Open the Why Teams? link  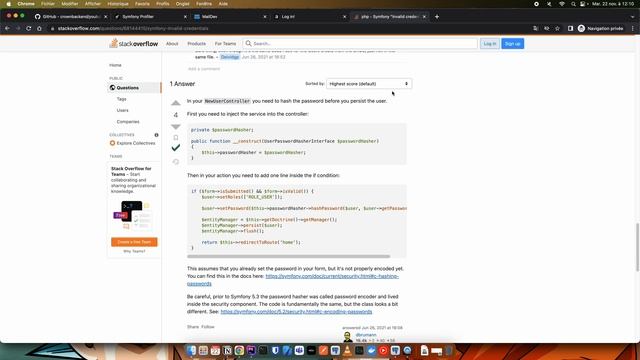pos(134,251)
